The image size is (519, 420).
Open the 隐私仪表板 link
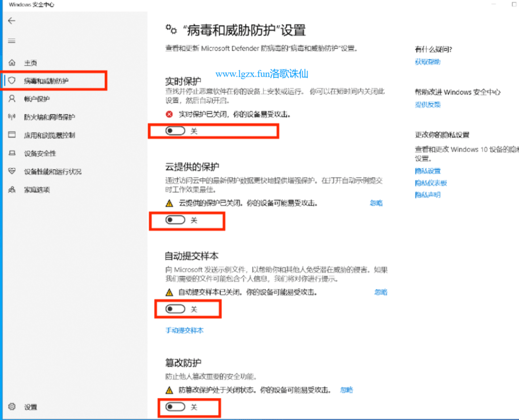[x=431, y=183]
